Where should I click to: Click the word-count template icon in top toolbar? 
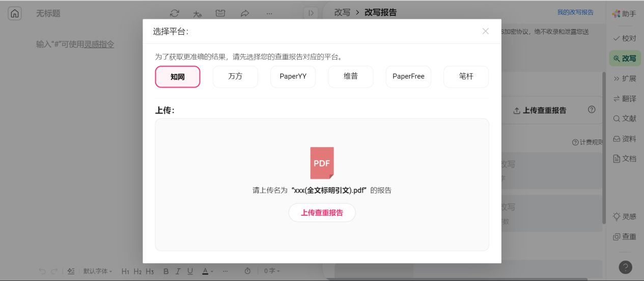click(x=220, y=13)
